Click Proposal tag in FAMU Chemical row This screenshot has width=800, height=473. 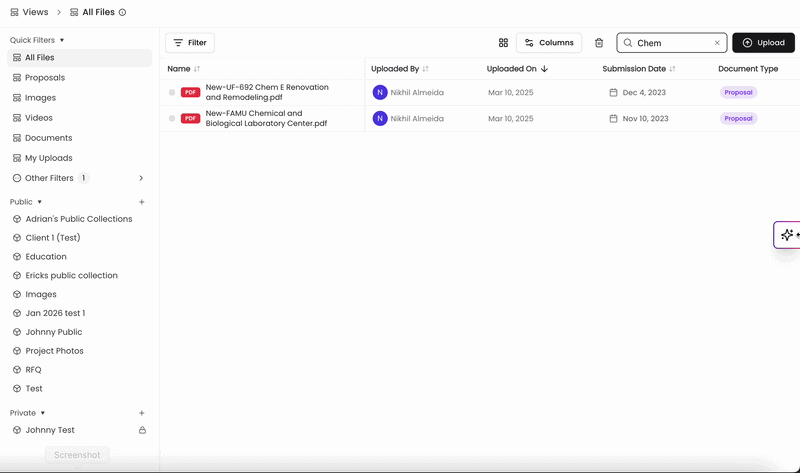point(738,118)
